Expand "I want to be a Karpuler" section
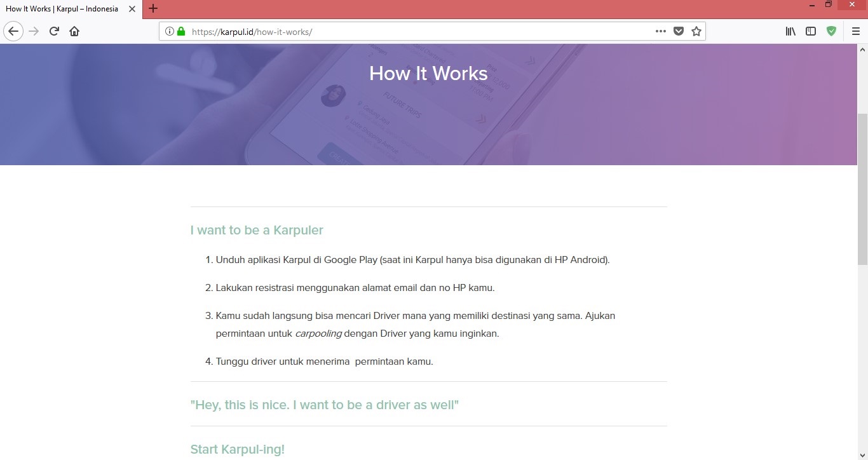The width and height of the screenshot is (868, 460). [x=257, y=230]
